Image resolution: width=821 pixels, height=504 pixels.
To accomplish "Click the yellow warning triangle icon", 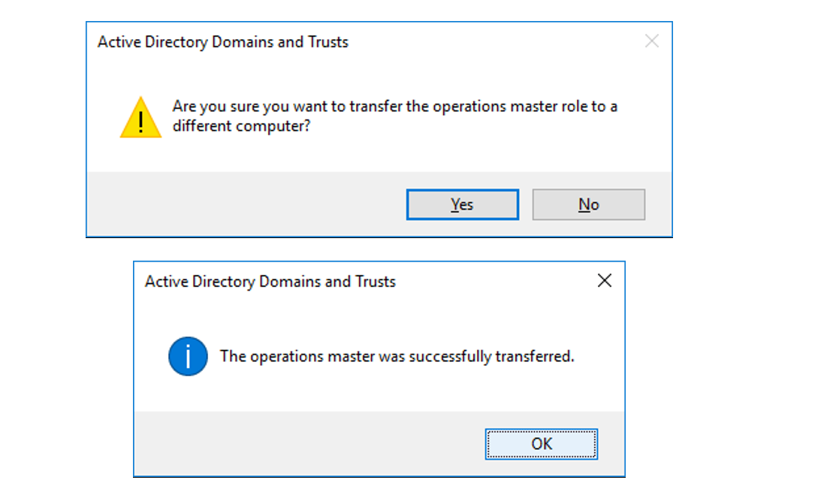I will pos(140,118).
